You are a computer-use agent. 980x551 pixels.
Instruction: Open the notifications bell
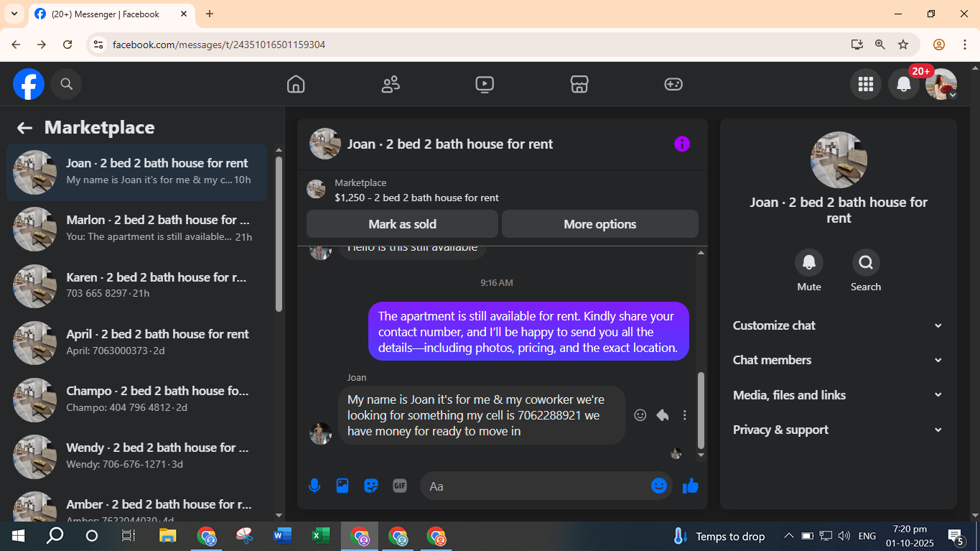click(904, 84)
